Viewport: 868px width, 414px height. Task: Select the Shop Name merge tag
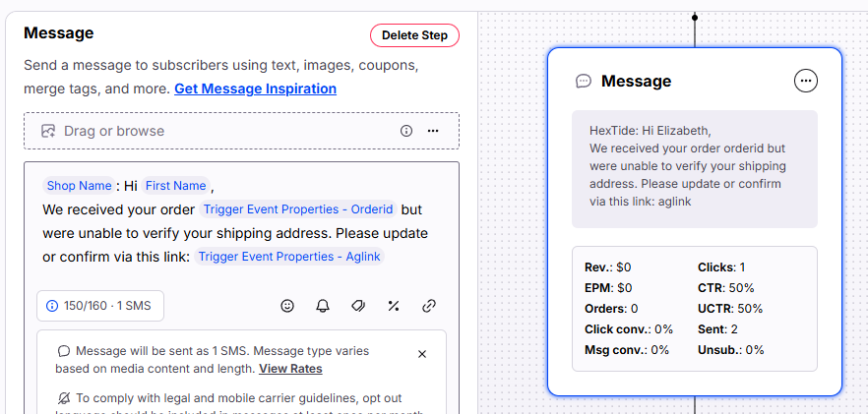coord(79,186)
